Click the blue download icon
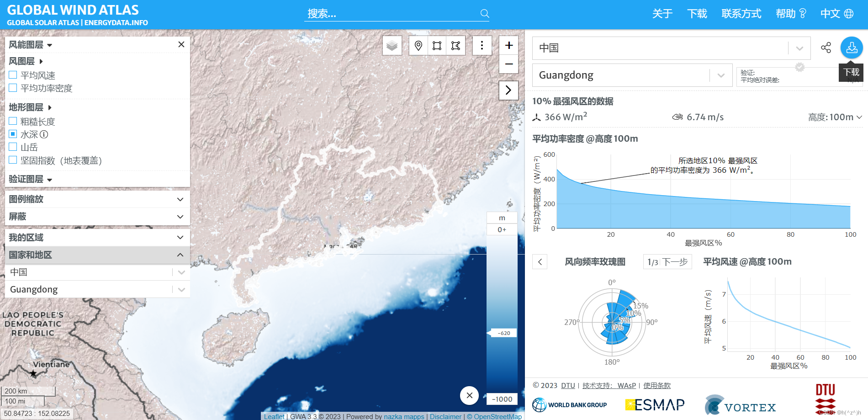This screenshot has width=868, height=420. pyautogui.click(x=851, y=48)
